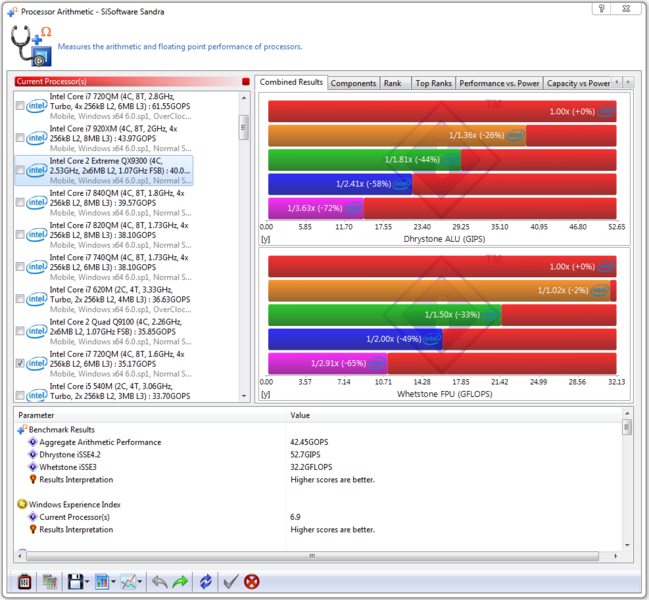Click the Windows Experience Index section icon
This screenshot has width=649, height=600.
point(22,504)
